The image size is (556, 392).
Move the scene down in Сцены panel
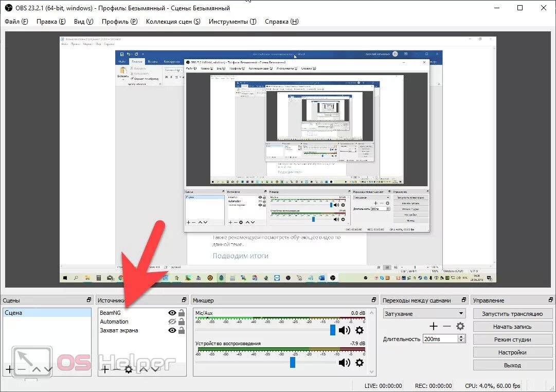[x=48, y=369]
